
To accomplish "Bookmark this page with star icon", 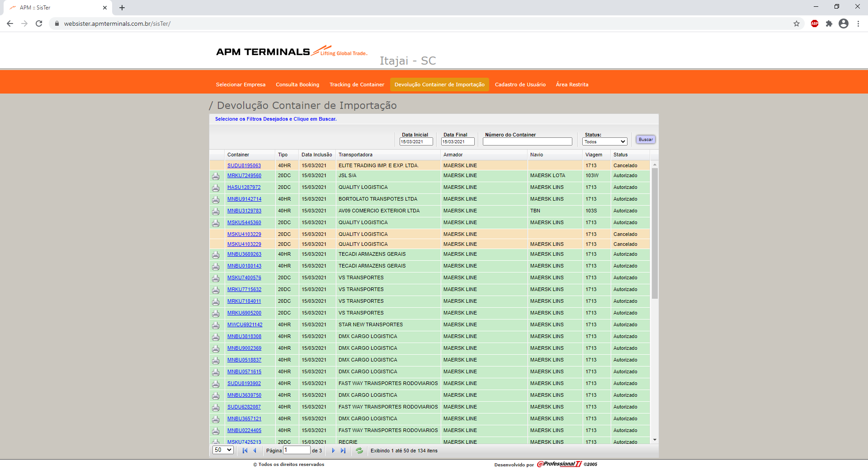I will pos(797,23).
